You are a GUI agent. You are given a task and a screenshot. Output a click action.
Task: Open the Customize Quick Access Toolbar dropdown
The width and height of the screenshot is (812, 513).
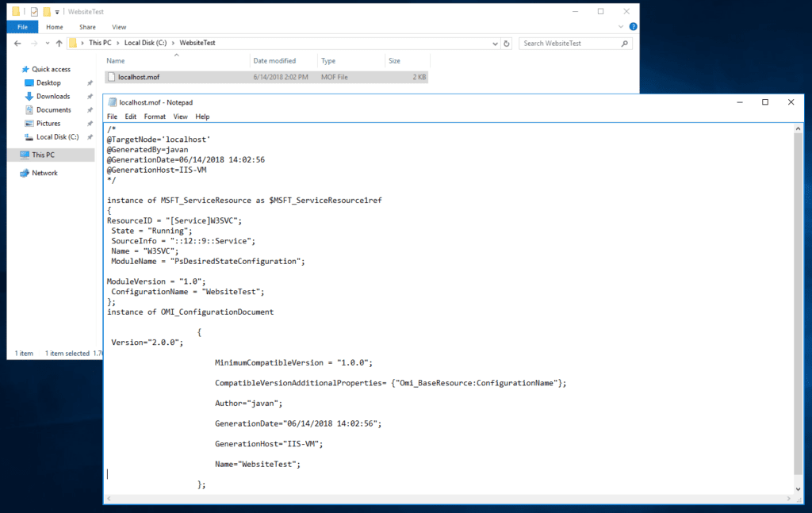[x=56, y=11]
